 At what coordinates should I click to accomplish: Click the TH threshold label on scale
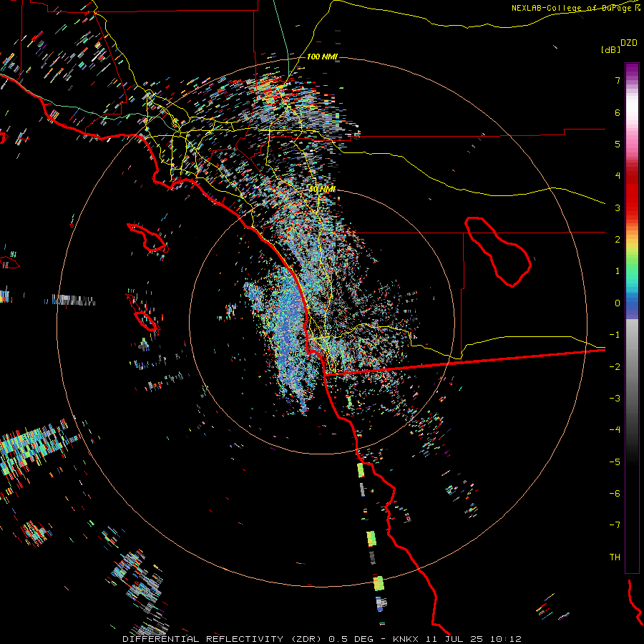[615, 557]
